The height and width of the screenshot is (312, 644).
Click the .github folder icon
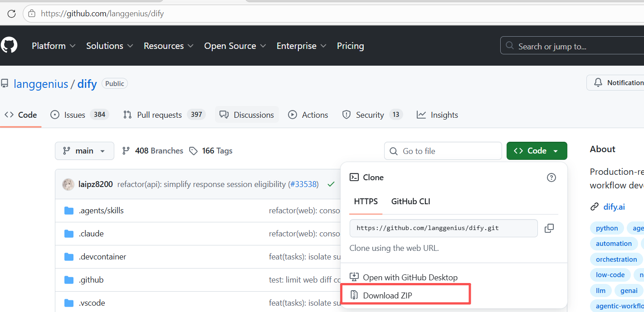(x=69, y=280)
